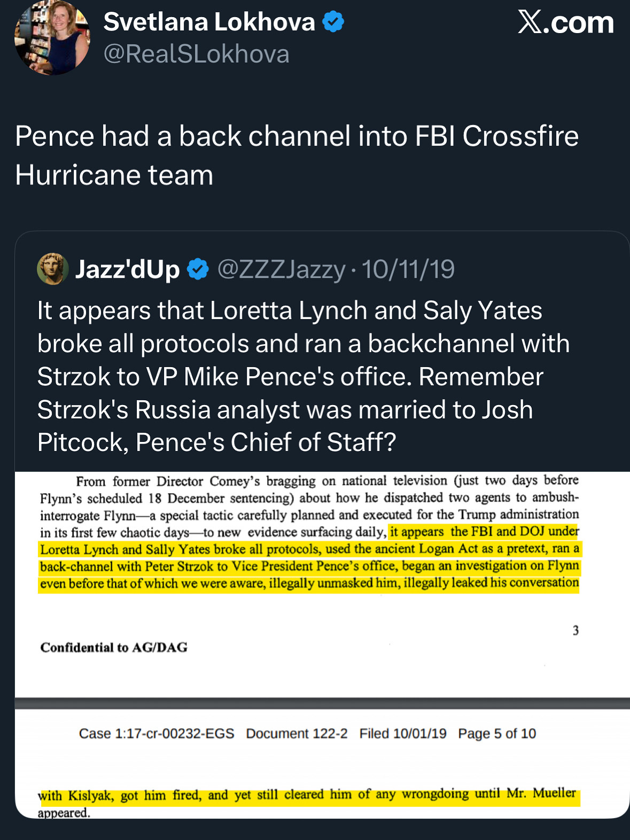Open the Svetlana Lokhova display name

(x=209, y=22)
